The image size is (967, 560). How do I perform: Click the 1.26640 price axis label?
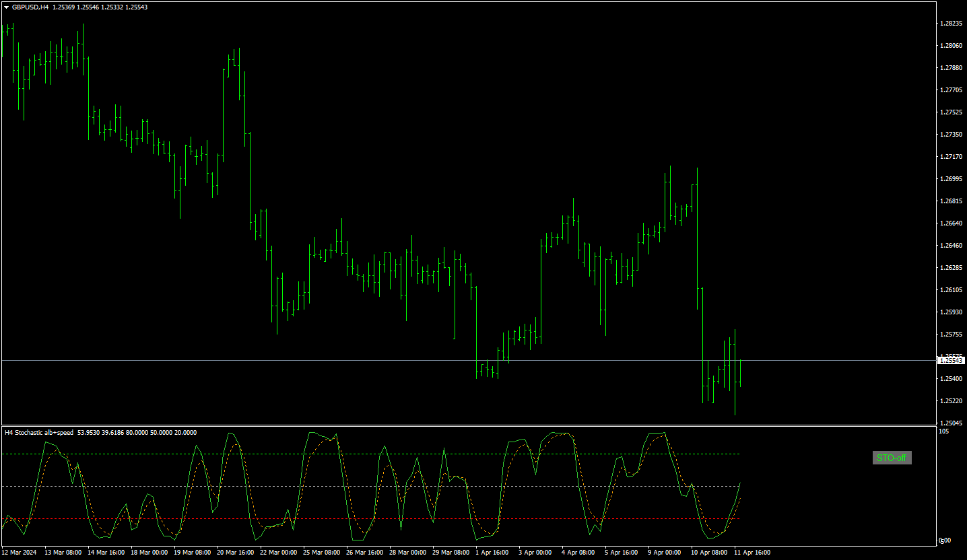pyautogui.click(x=952, y=223)
